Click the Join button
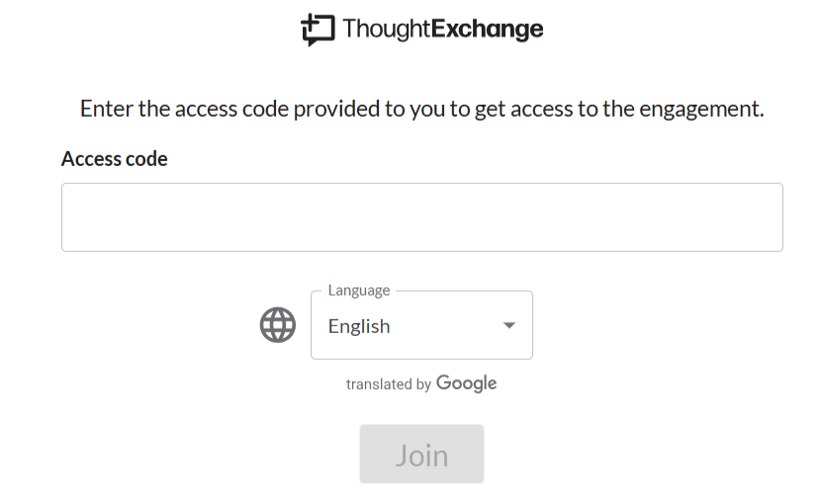 point(421,454)
